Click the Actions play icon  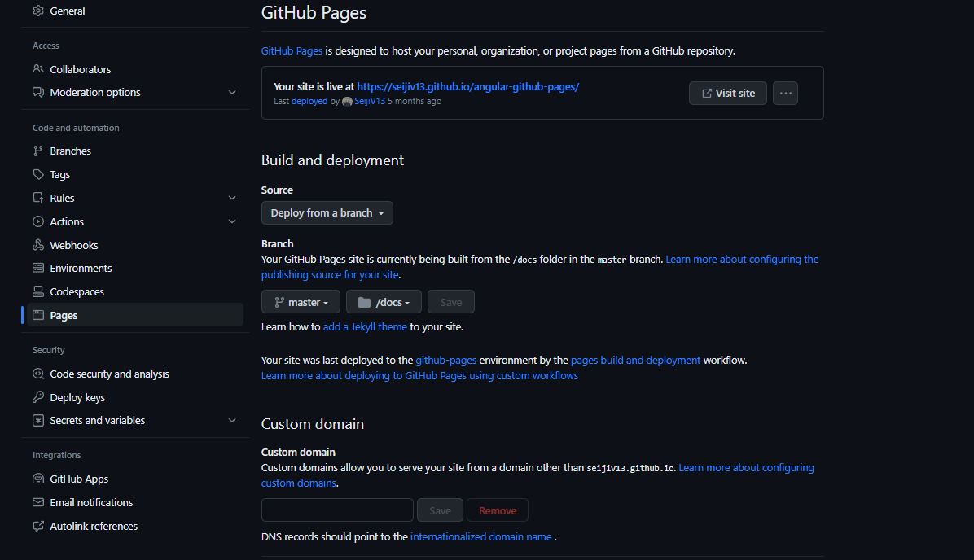pos(38,221)
